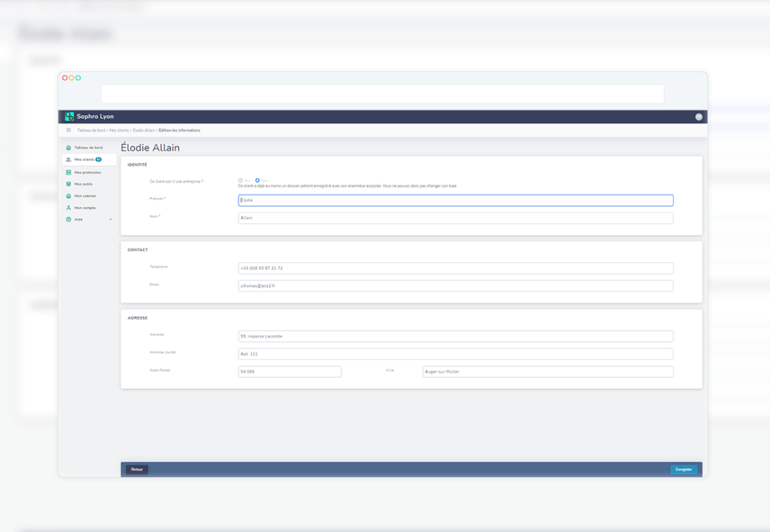
Task: Click the Mes outils sidebar icon
Action: tap(68, 183)
